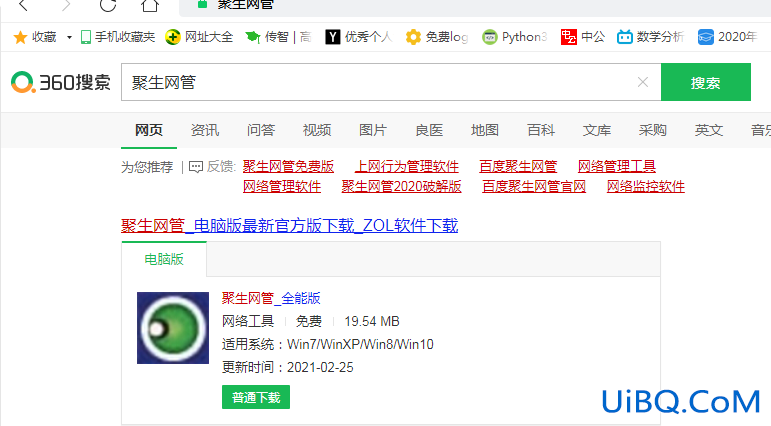Switch to the 文库 tab

point(597,130)
